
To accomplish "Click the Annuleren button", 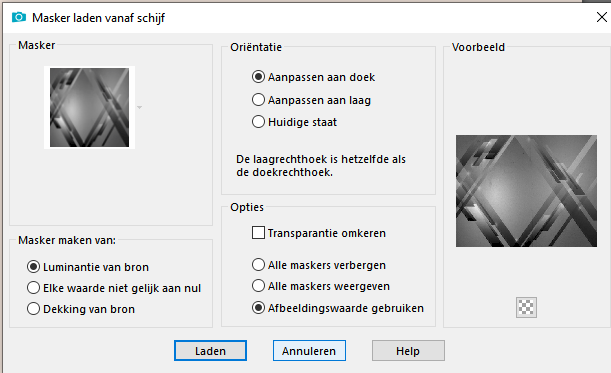I will click(309, 351).
